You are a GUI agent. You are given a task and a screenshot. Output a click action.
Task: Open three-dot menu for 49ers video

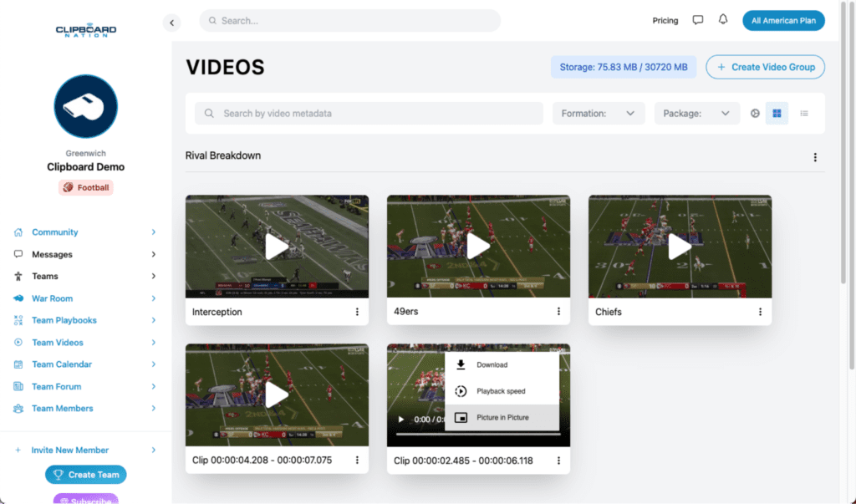[558, 312]
